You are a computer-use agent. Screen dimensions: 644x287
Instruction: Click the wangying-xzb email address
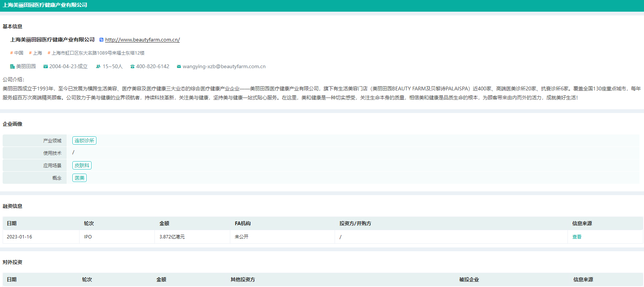point(224,67)
